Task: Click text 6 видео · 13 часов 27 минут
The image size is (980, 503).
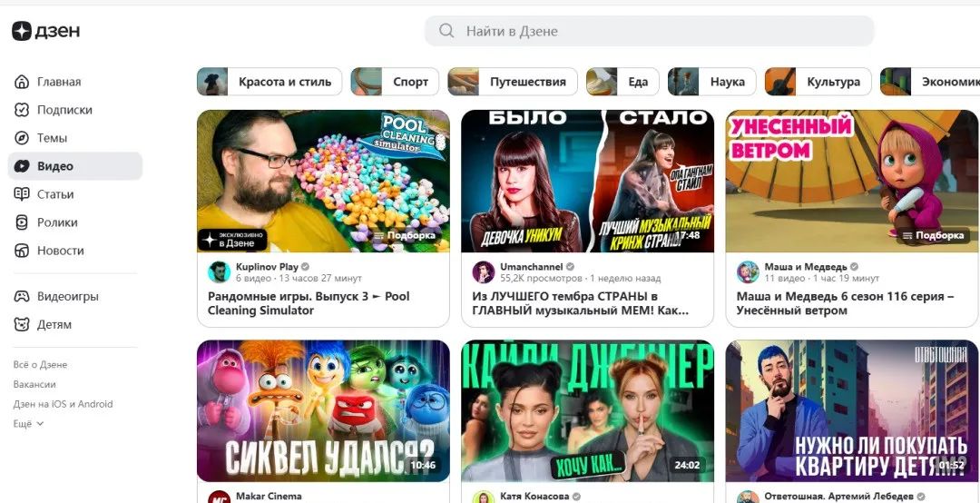Action: (x=299, y=279)
